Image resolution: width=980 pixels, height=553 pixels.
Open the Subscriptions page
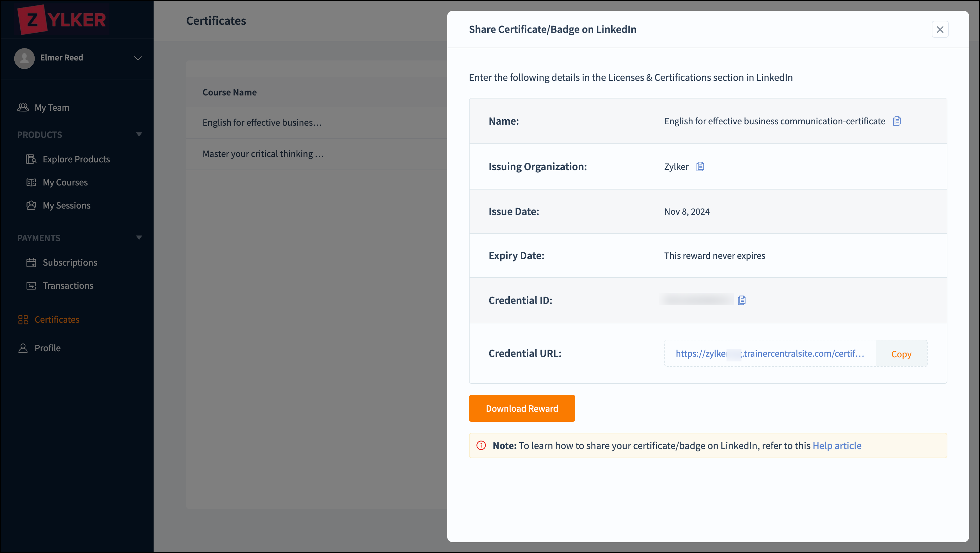point(70,263)
